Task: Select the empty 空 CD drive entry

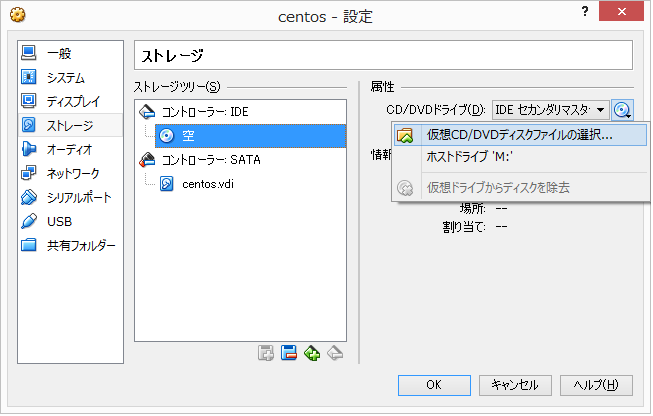Action: tap(250, 136)
